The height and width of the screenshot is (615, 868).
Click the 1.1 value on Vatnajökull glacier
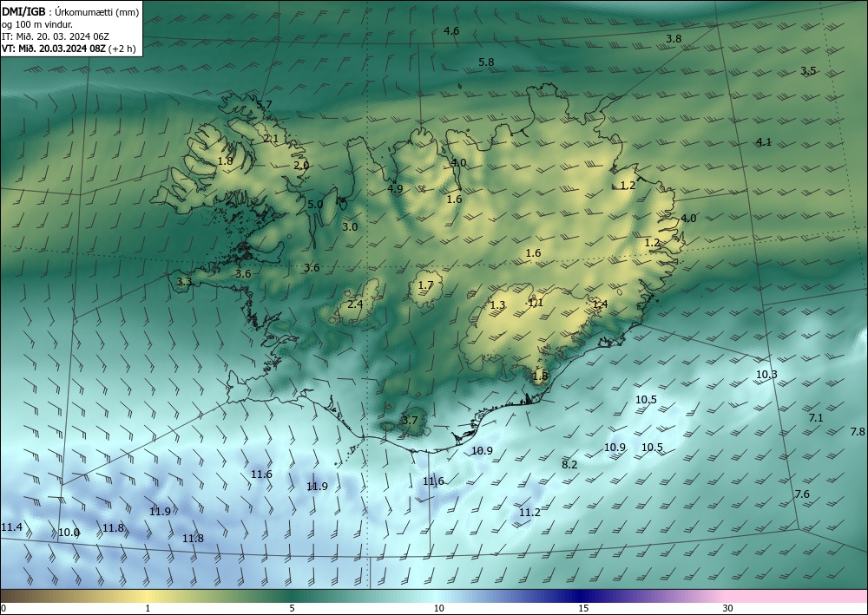coord(536,303)
